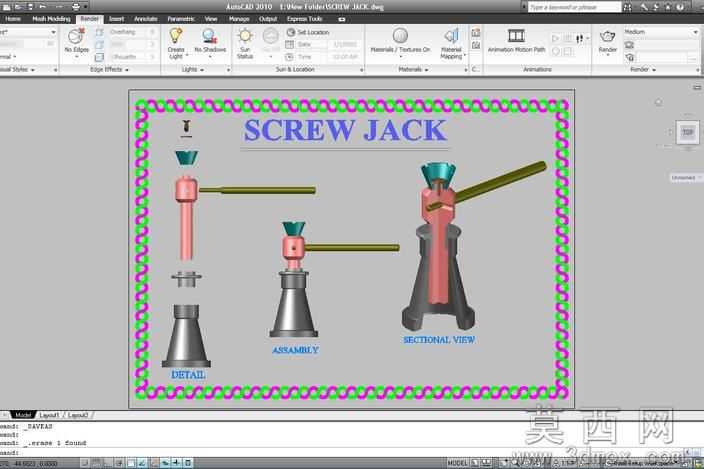
Task: Click the Help question mark icon in the title bar
Action: pyautogui.click(x=680, y=7)
